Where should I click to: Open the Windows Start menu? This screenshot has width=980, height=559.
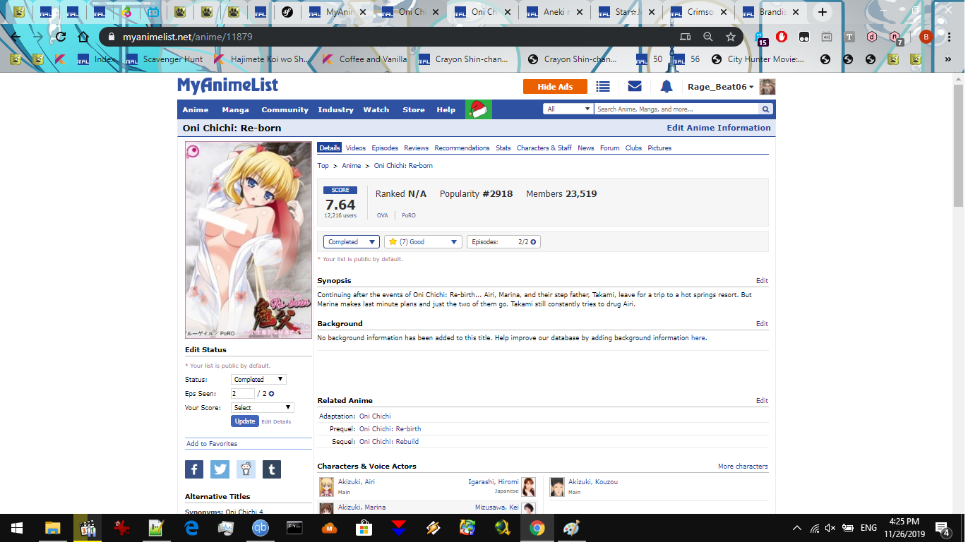pyautogui.click(x=17, y=528)
